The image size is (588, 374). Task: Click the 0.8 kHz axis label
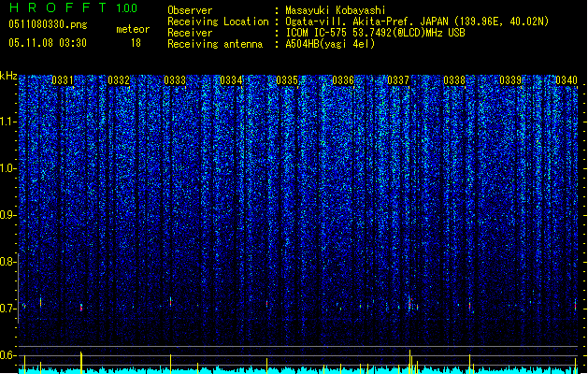pyautogui.click(x=8, y=262)
